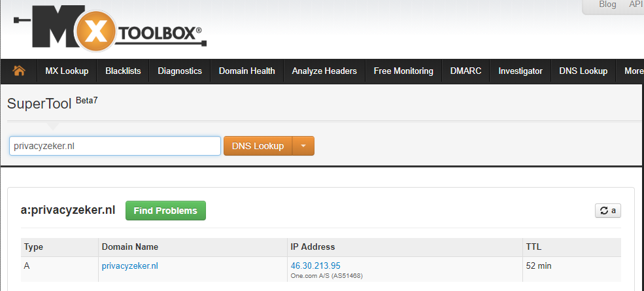Select the One.com A/S (AS51468) text
The width and height of the screenshot is (644, 291).
coord(327,275)
